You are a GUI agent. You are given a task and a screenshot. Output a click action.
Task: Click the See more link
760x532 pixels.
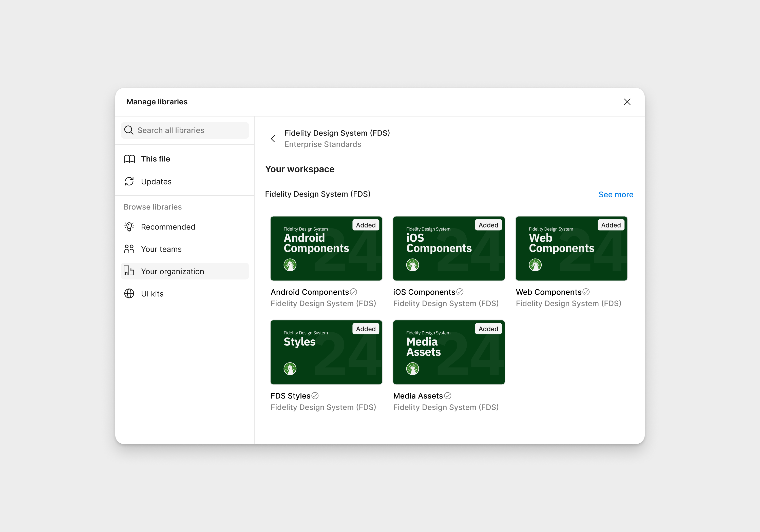tap(616, 194)
